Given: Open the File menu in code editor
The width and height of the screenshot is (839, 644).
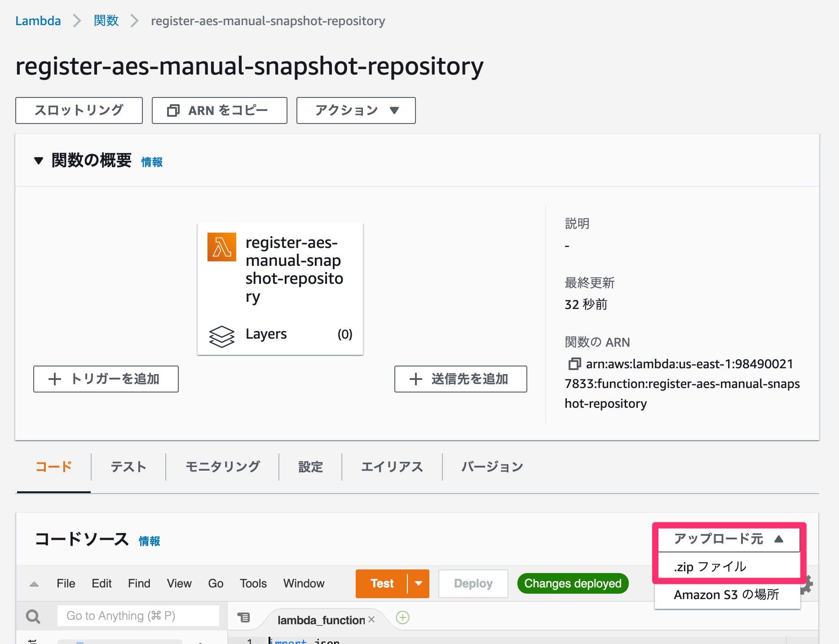Looking at the screenshot, I should [x=66, y=583].
